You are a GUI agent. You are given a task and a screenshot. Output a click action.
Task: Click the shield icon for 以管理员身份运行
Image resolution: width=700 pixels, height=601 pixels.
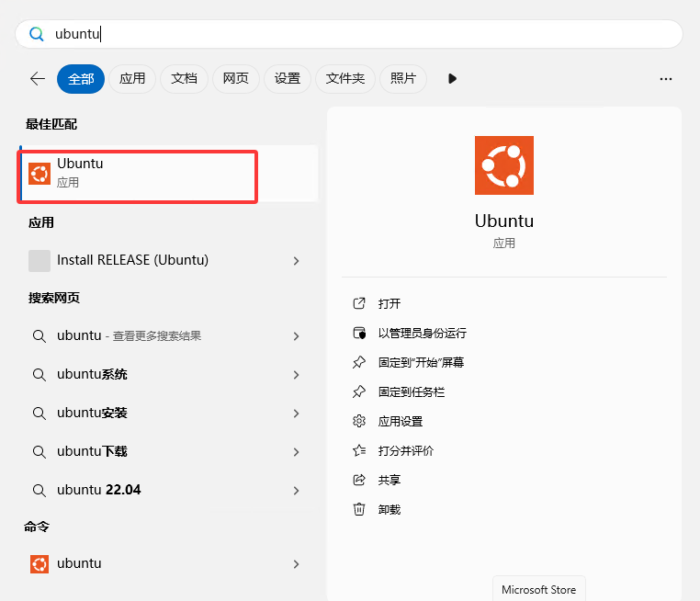pyautogui.click(x=359, y=333)
